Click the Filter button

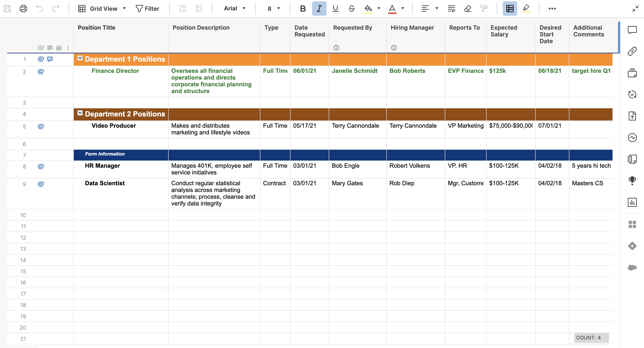coord(147,9)
